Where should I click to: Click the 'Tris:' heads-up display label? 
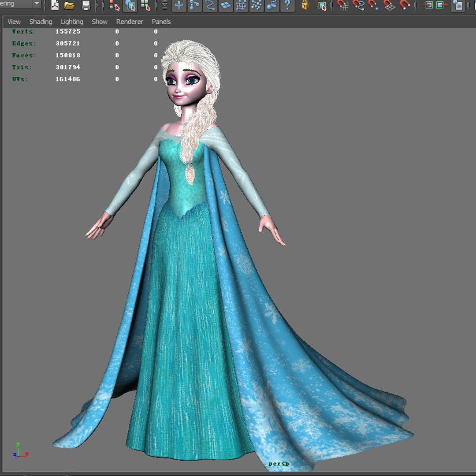22,67
